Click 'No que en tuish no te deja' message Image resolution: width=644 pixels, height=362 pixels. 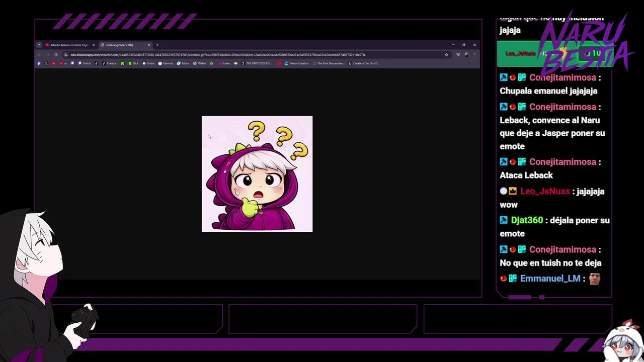tap(550, 263)
